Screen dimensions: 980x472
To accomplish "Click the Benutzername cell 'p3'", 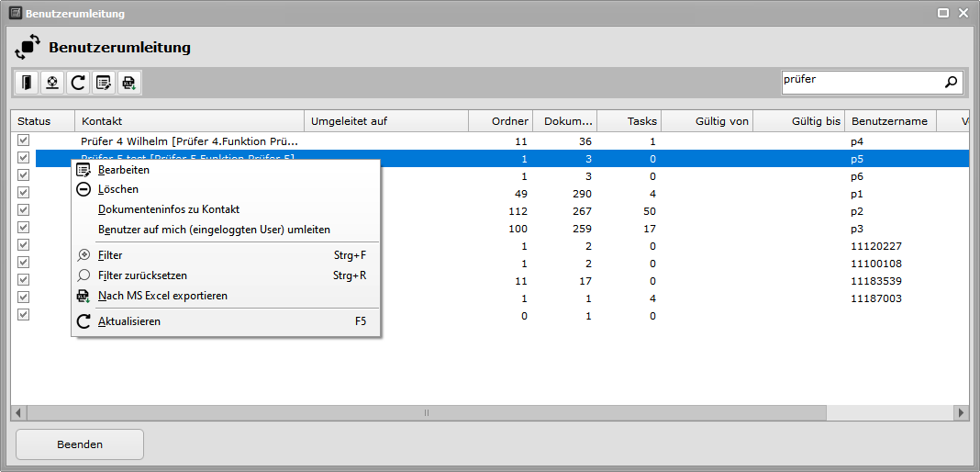I will tap(857, 229).
